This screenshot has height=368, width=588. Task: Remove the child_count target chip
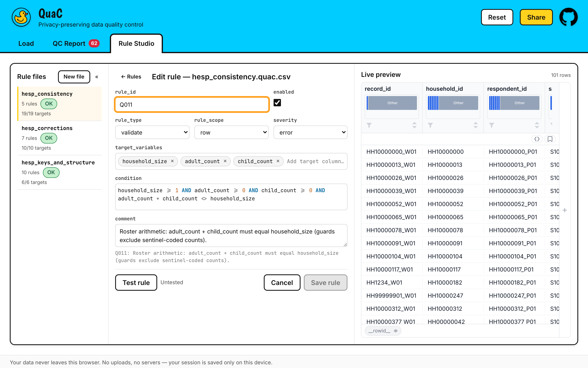tap(278, 161)
